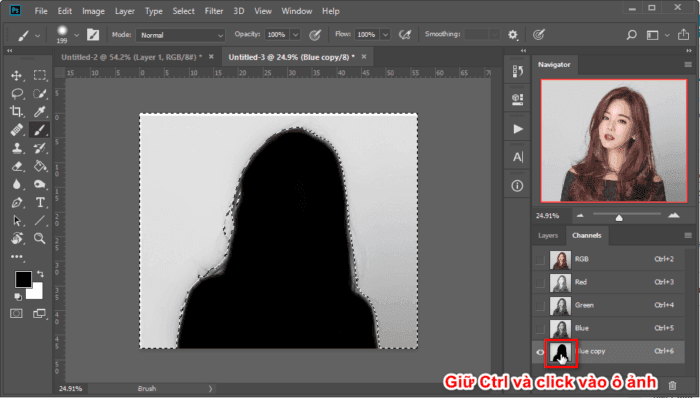Select the Path Selection tool
The image size is (700, 398).
coord(17,220)
